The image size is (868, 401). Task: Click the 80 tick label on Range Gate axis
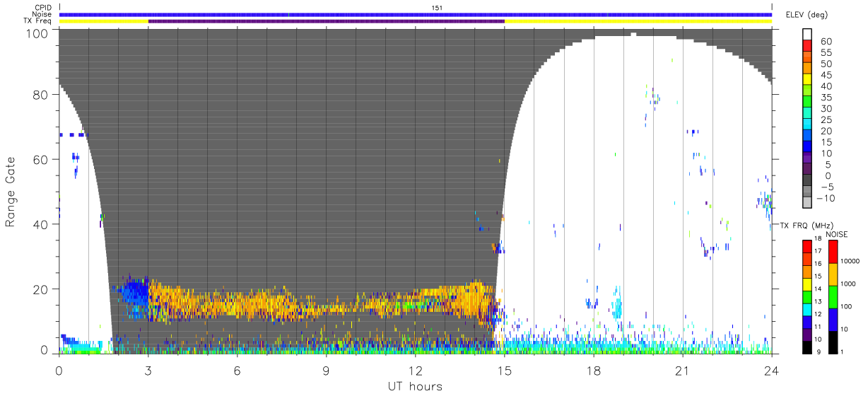point(42,95)
